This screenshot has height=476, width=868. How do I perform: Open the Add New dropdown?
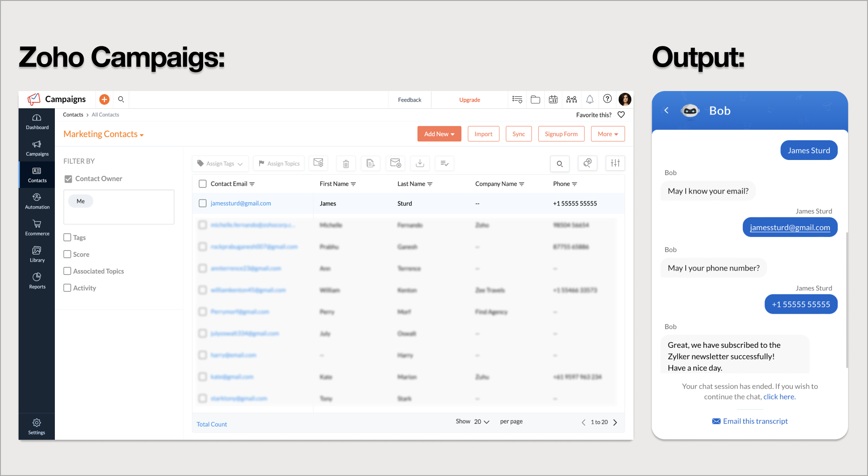[x=439, y=134]
